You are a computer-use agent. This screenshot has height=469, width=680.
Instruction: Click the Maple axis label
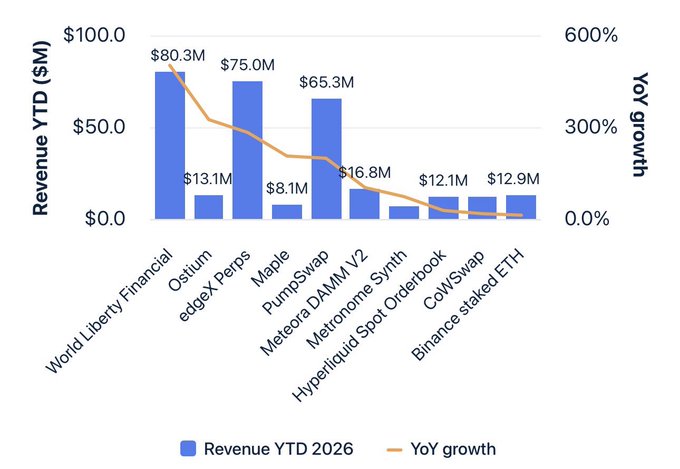(270, 269)
